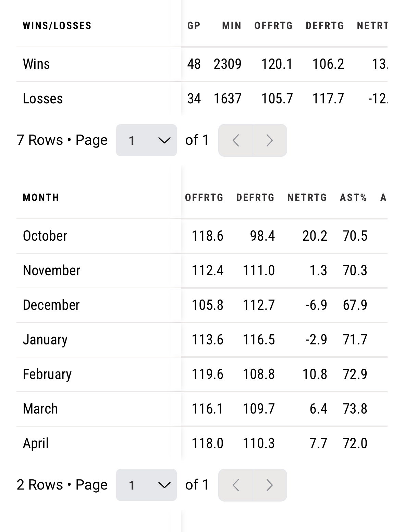Sort by MONTH column header
Screen dimensions: 404x532
coord(41,198)
